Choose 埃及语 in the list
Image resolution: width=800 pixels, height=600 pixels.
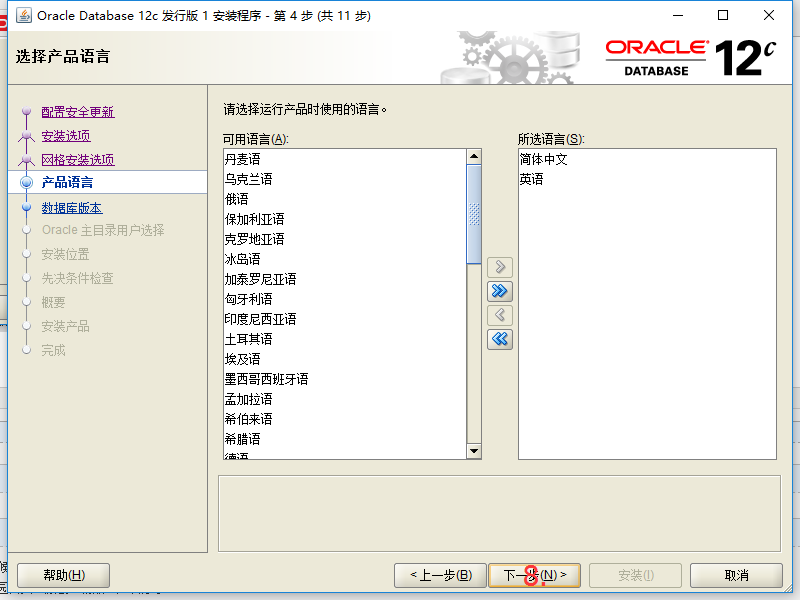pyautogui.click(x=345, y=359)
